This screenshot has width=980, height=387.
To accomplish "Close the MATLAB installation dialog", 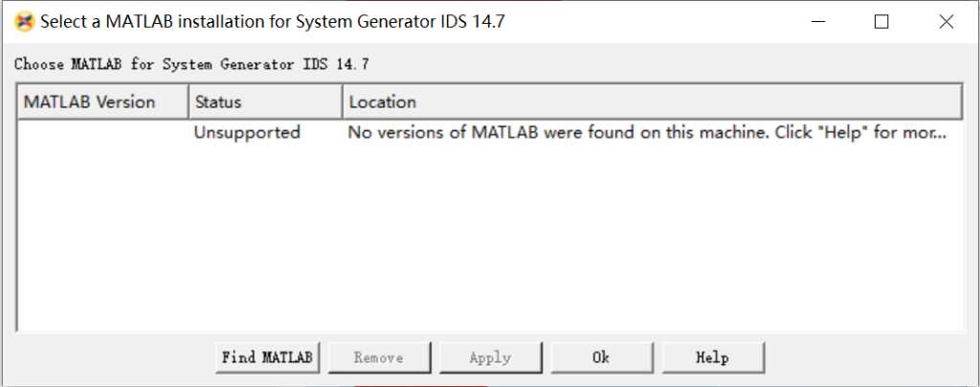I will pos(946,22).
